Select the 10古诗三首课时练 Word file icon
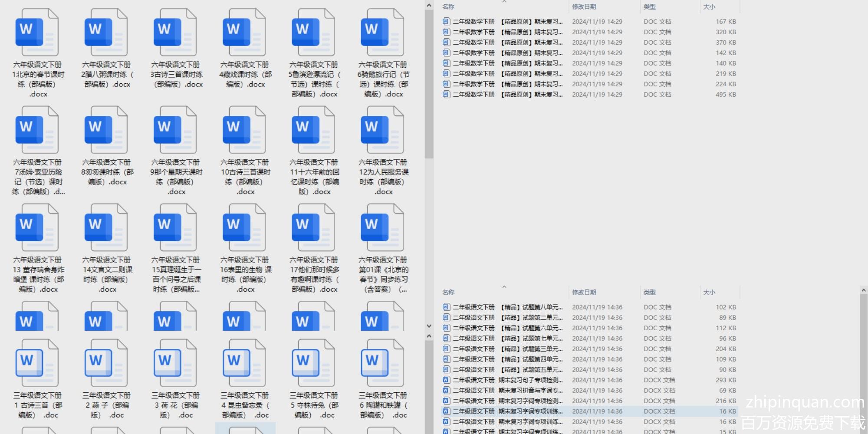 pyautogui.click(x=244, y=131)
